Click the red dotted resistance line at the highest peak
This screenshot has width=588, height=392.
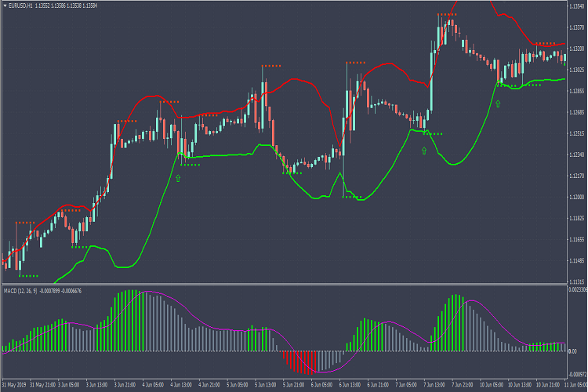[x=448, y=15]
